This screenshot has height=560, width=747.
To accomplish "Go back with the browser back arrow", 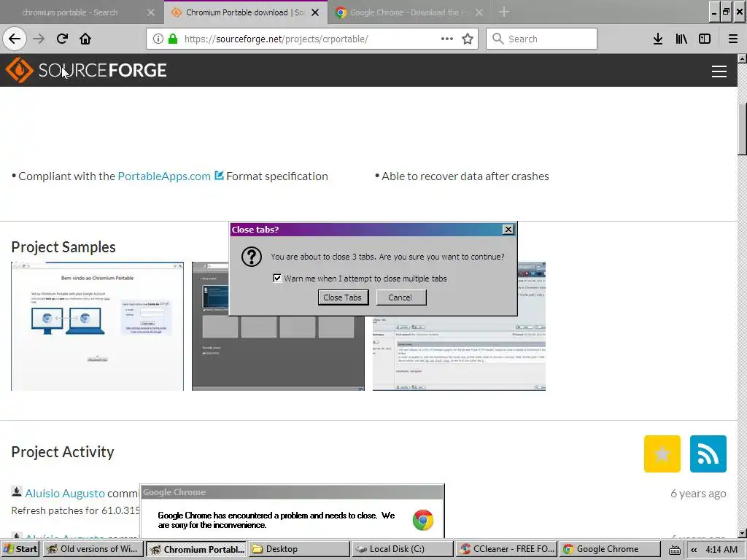I will tap(15, 39).
